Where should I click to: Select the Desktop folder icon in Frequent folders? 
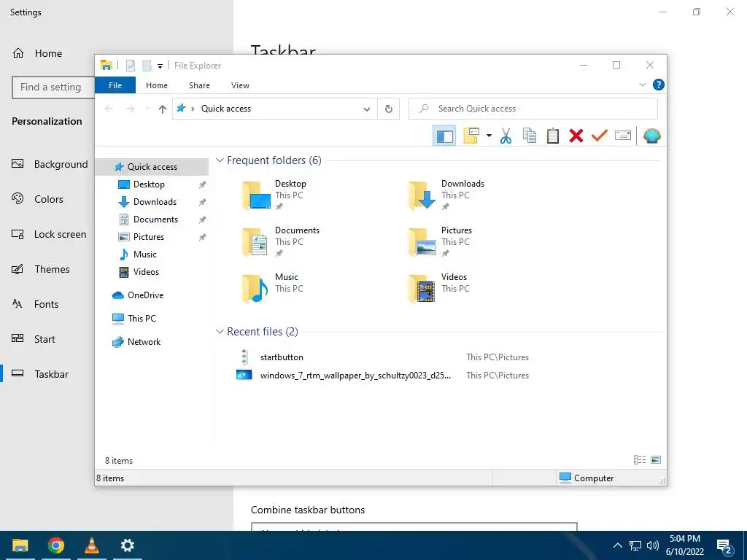point(256,195)
